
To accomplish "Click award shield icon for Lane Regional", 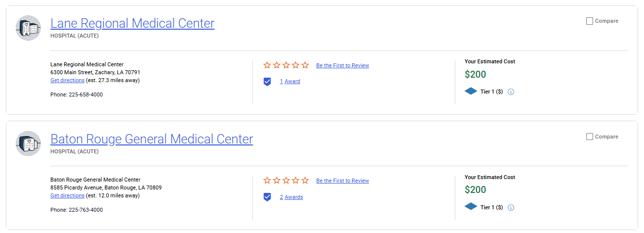I will (267, 82).
